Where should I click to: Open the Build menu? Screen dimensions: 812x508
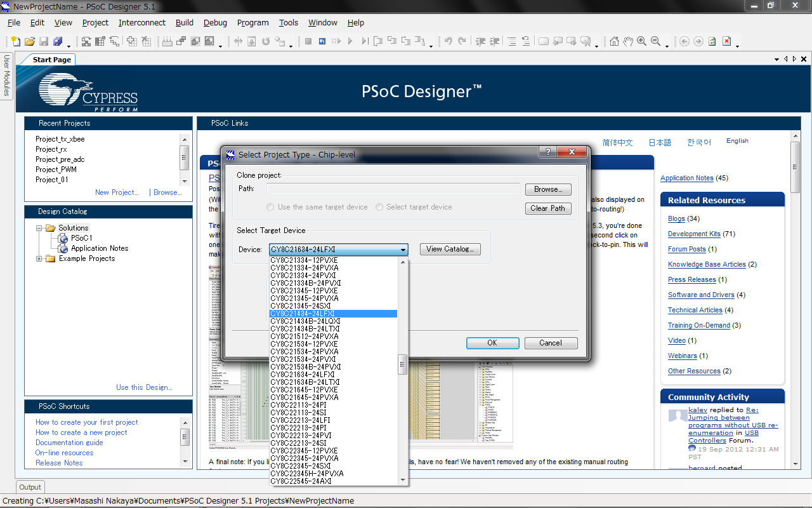pyautogui.click(x=185, y=22)
